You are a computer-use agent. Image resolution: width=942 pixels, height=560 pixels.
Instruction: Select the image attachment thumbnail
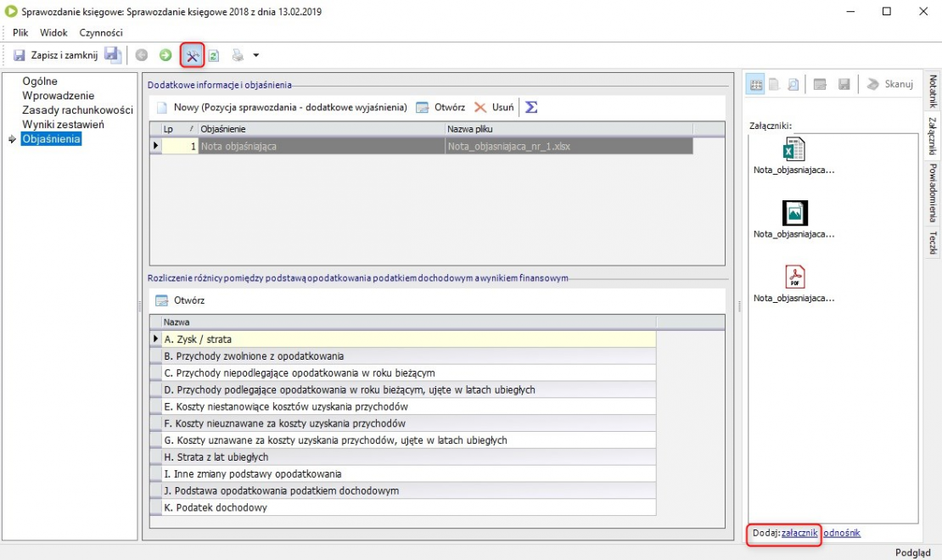794,213
